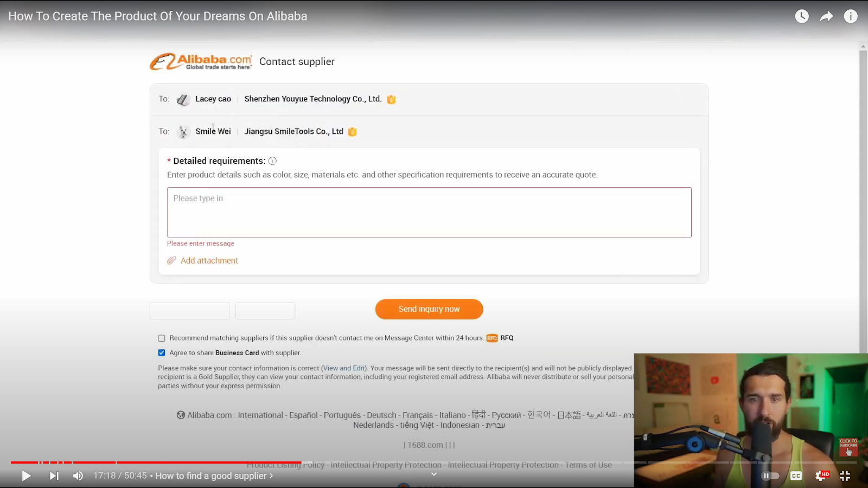868x488 pixels.
Task: Click the page vertical scrollbar
Action: coord(863,201)
